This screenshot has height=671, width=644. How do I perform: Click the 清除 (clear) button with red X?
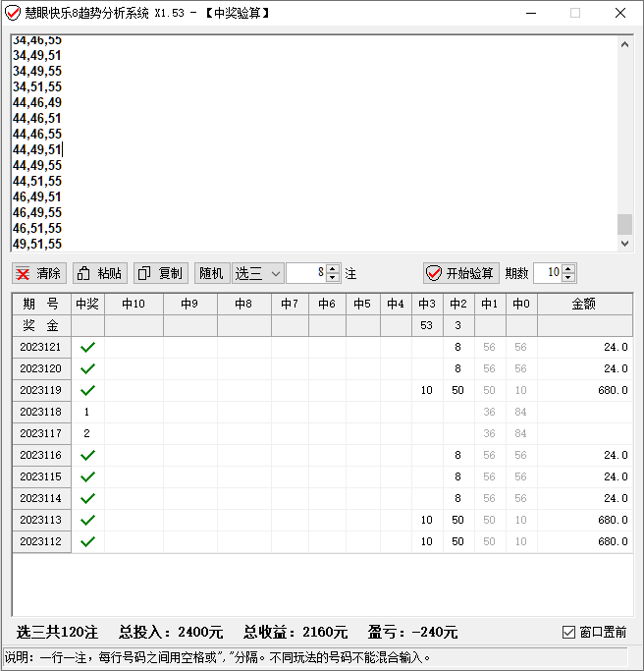(39, 273)
